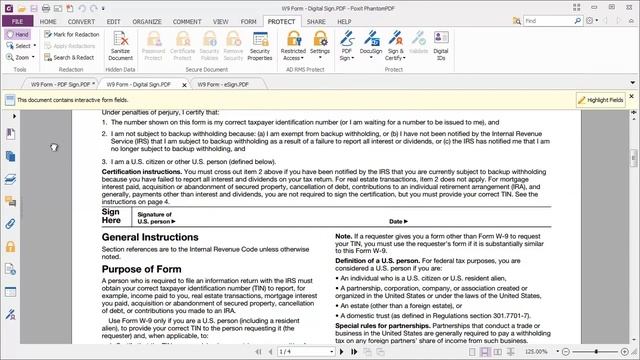Open Digital IDs
Image resolution: width=640 pixels, height=360 pixels.
click(x=440, y=46)
